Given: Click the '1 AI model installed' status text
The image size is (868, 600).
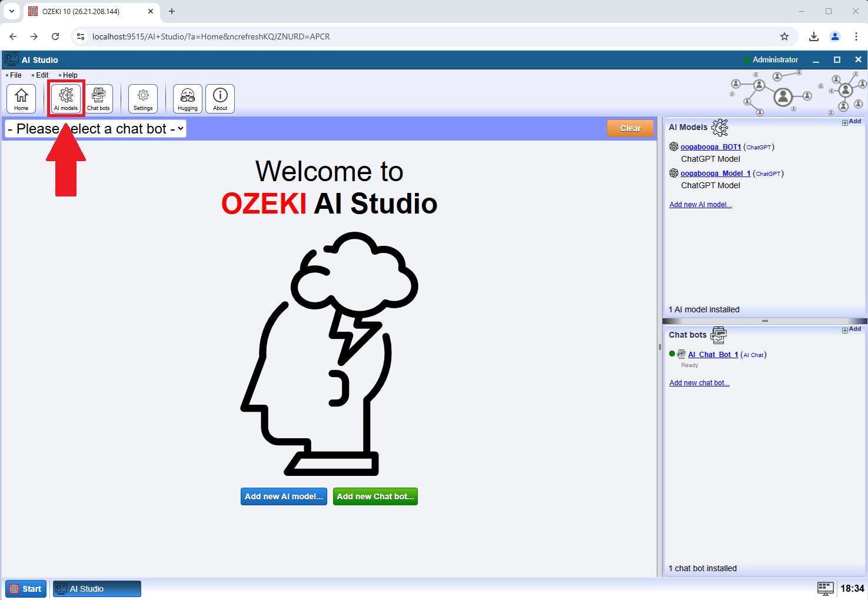Looking at the screenshot, I should (704, 309).
